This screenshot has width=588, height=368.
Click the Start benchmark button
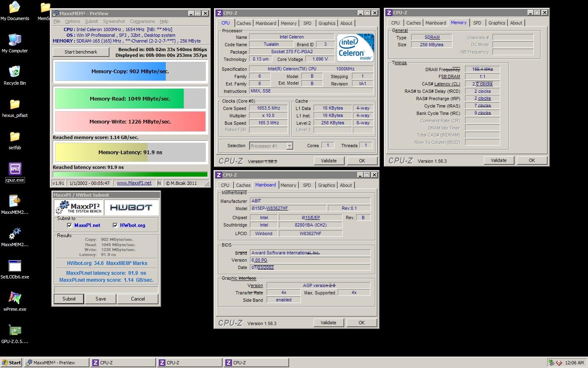(81, 52)
